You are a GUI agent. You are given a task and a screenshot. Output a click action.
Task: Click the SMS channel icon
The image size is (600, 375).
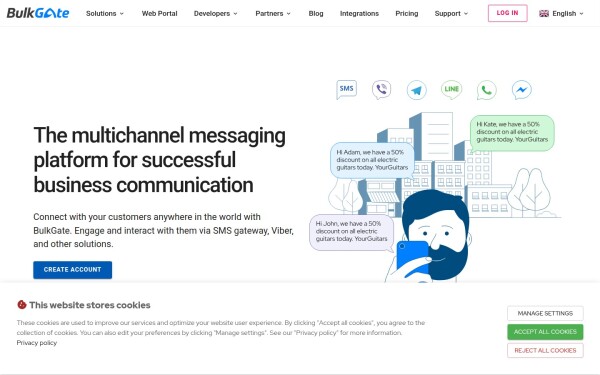(x=346, y=90)
